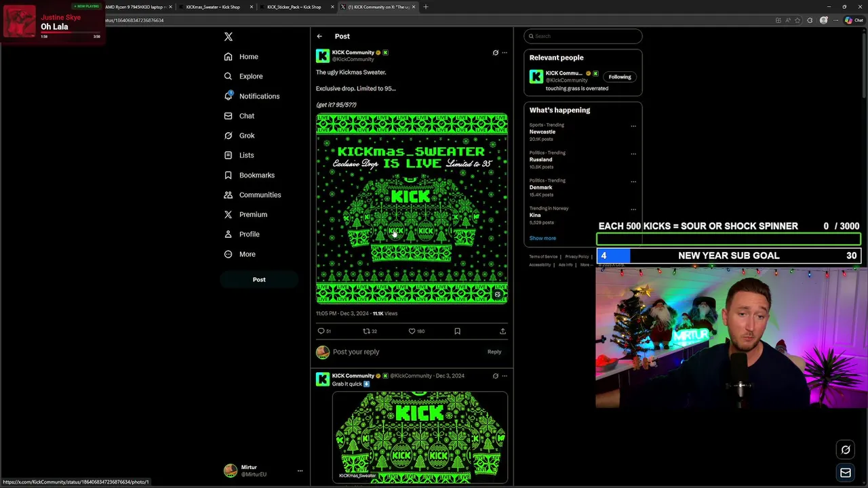Like the post with 180 likes
The image size is (868, 488).
point(416,331)
